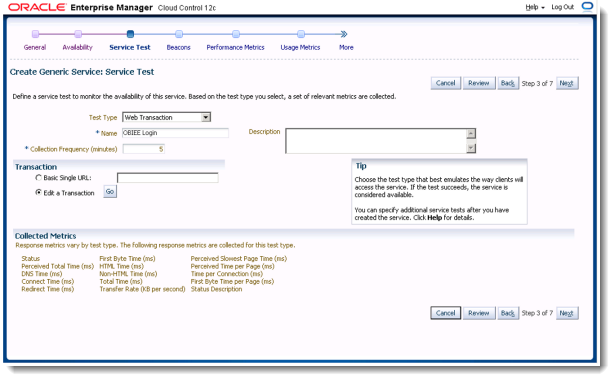Click the Go button next to Edit a Transaction
This screenshot has height=381, width=615.
tap(110, 191)
